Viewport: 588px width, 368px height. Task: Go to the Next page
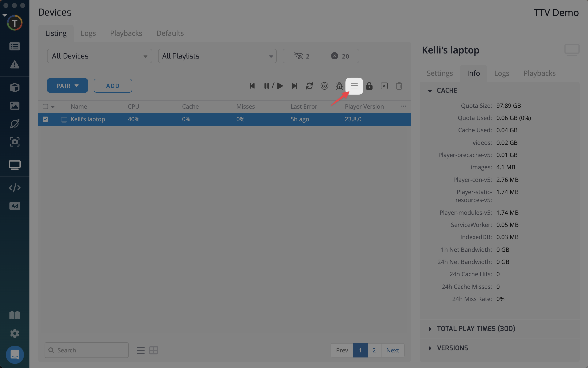pyautogui.click(x=392, y=350)
